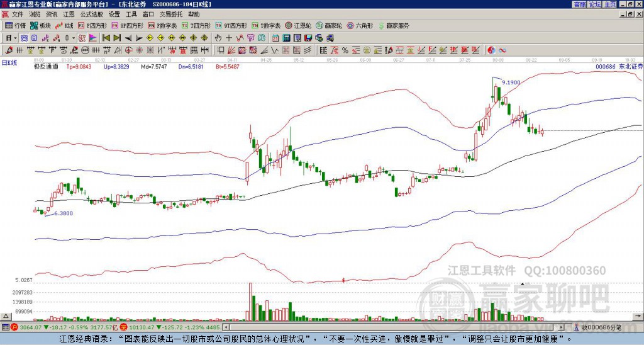
Task: Select the hand pan tool
Action: (218, 38)
